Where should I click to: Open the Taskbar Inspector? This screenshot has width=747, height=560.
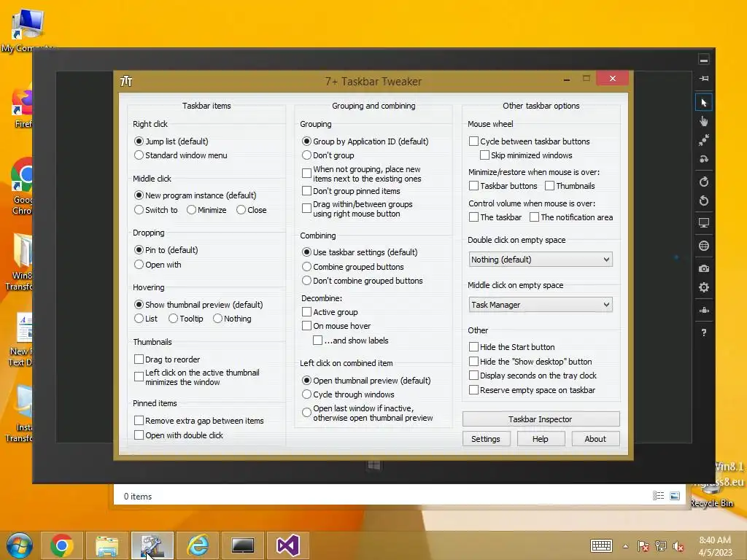541,419
